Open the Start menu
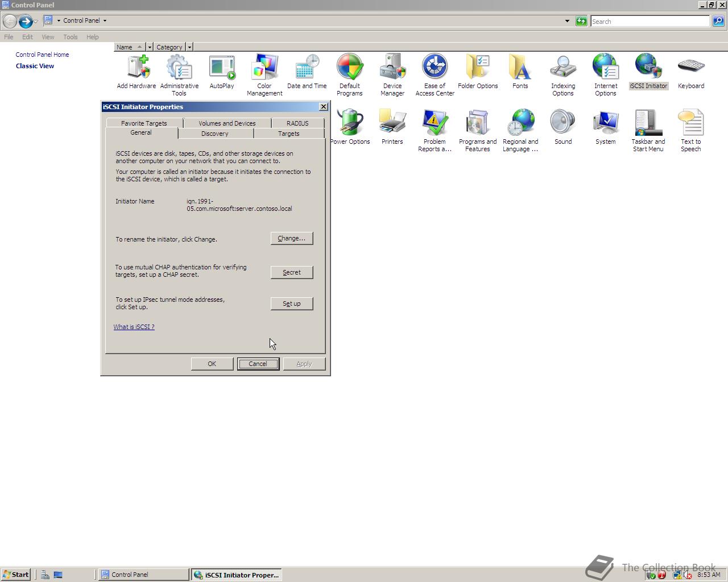 (x=15, y=575)
